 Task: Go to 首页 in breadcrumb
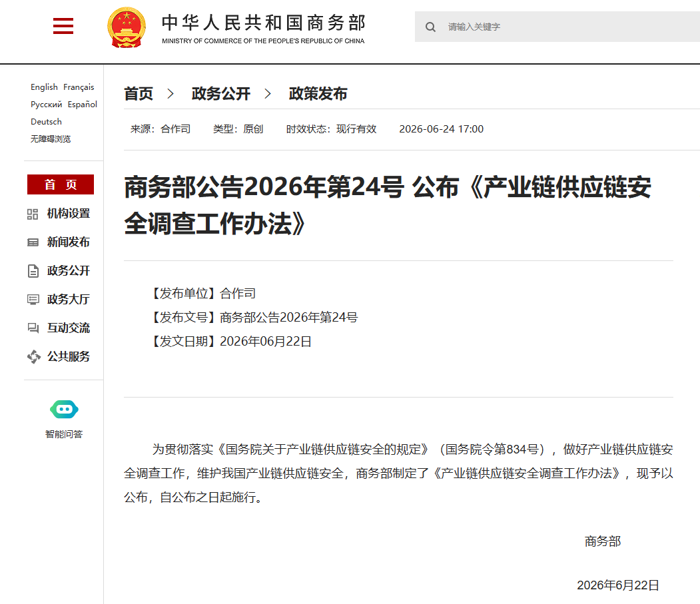(139, 94)
